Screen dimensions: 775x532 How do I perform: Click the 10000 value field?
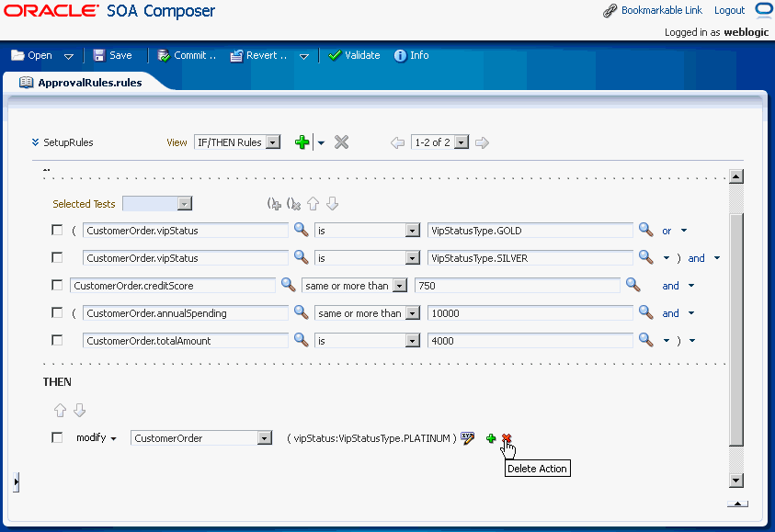(530, 313)
